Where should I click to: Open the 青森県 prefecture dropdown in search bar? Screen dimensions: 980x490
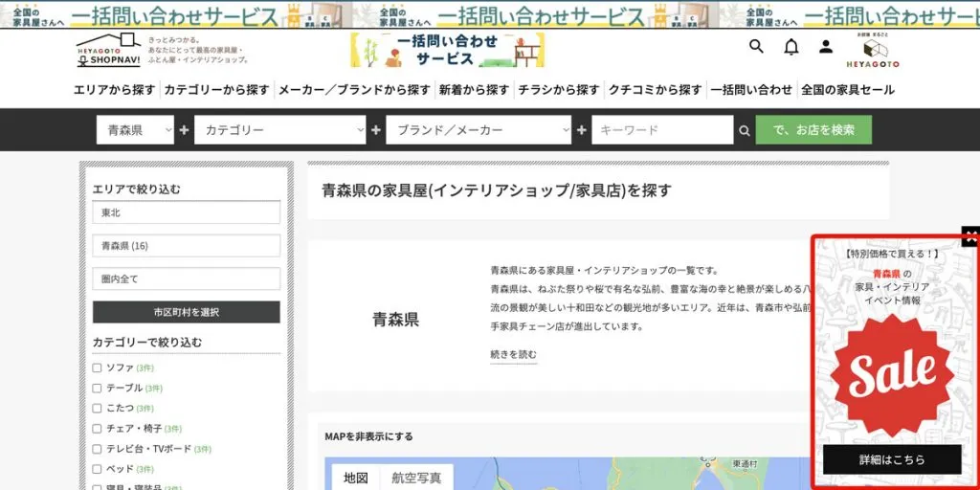pos(135,130)
